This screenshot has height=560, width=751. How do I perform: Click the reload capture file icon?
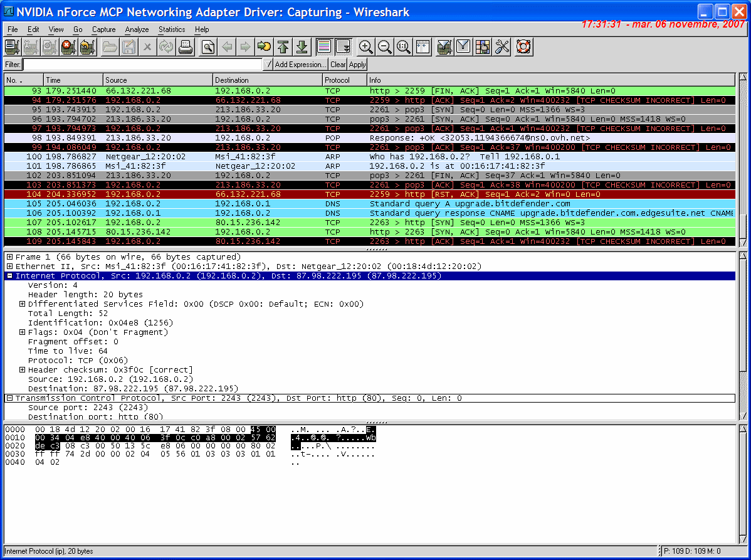tap(166, 47)
